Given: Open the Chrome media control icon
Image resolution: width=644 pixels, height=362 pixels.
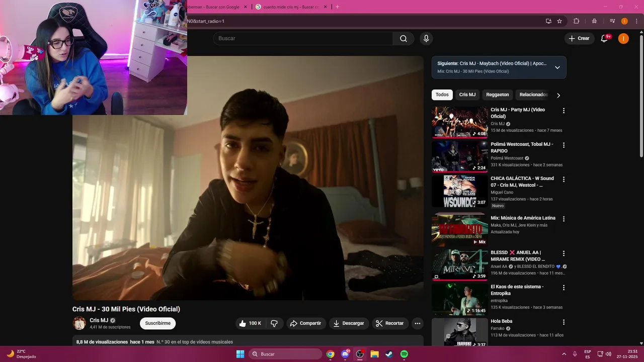Looking at the screenshot, I should pos(612,21).
